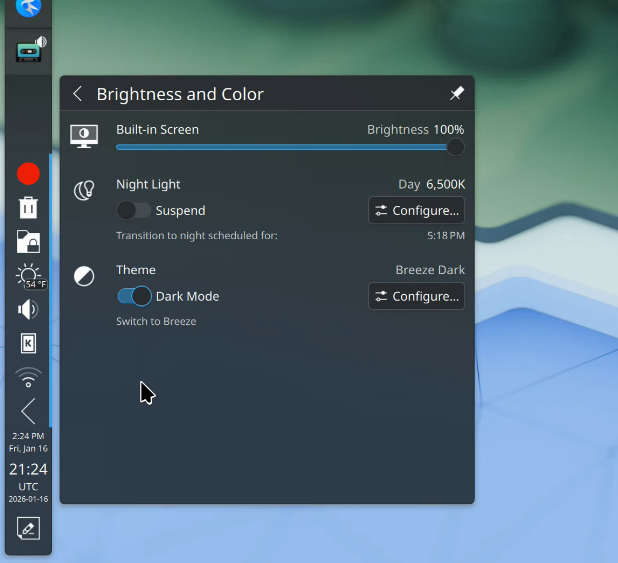Turn off the Dark Mode switch

coord(134,296)
